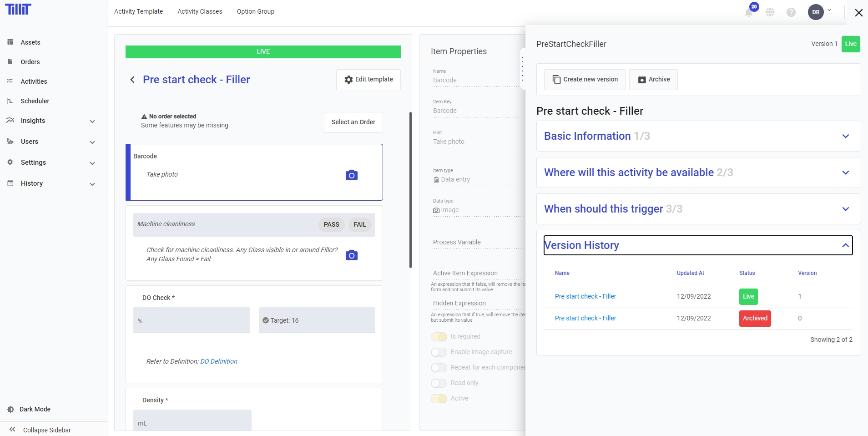Collapse the Version History section
The width and height of the screenshot is (868, 436).
tap(845, 245)
